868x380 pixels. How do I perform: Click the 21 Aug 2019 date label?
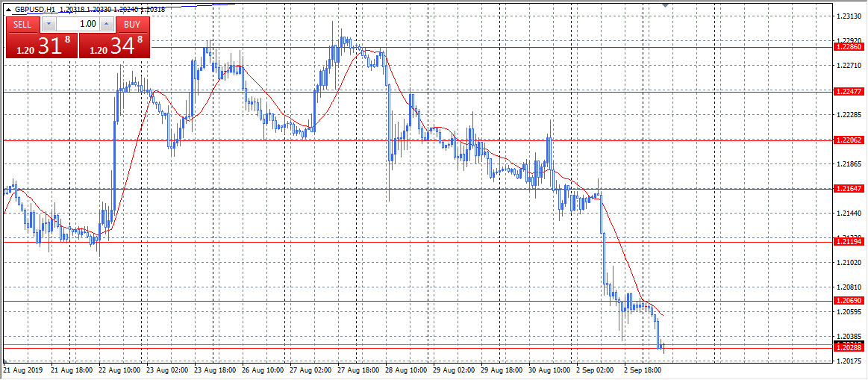click(x=22, y=370)
